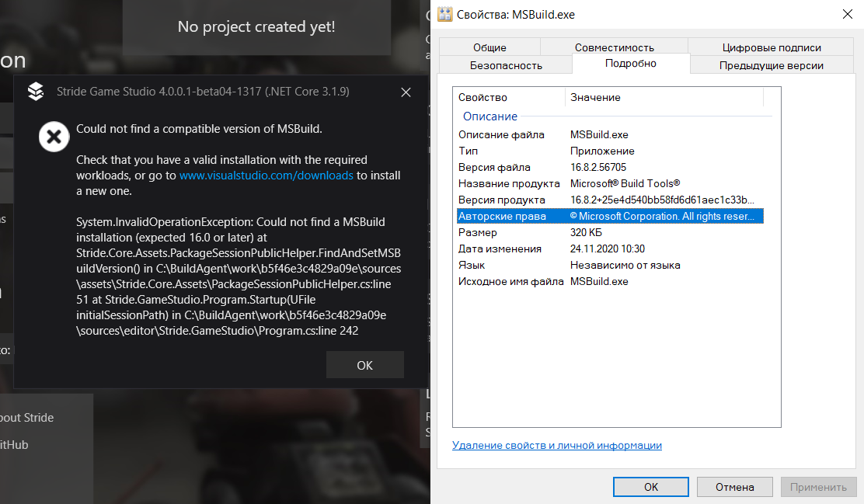Image resolution: width=864 pixels, height=504 pixels.
Task: Select the Версия продукта row
Action: tap(610, 200)
